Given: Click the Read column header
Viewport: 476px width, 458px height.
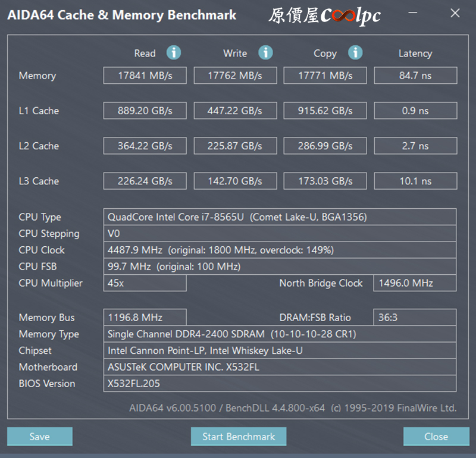Looking at the screenshot, I should click(x=145, y=53).
